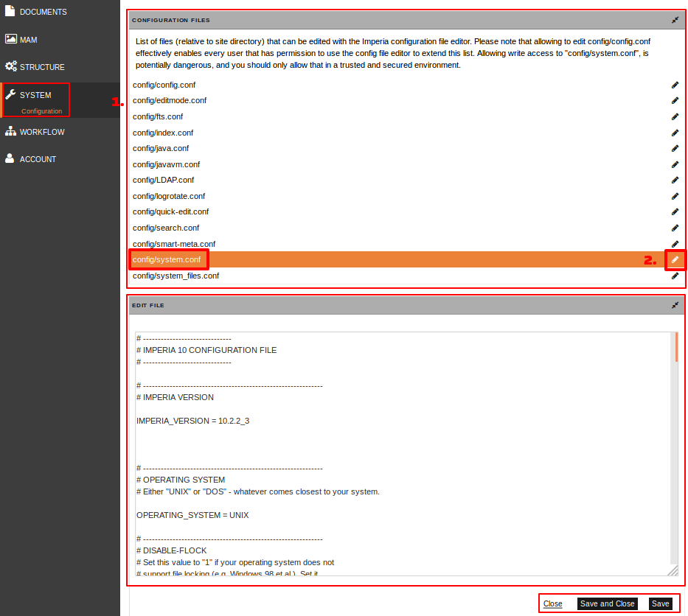Click the edit icon for config/LDAP.conf
688x616 pixels.
tap(675, 181)
